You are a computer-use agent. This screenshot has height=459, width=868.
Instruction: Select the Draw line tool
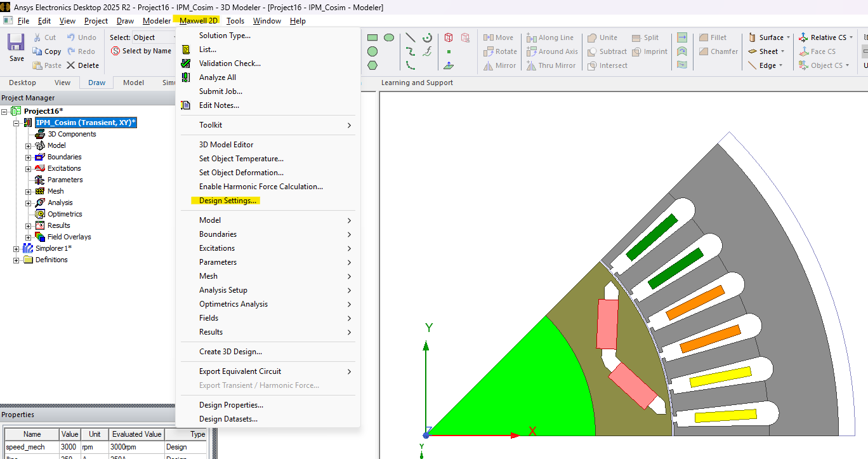[x=411, y=37]
